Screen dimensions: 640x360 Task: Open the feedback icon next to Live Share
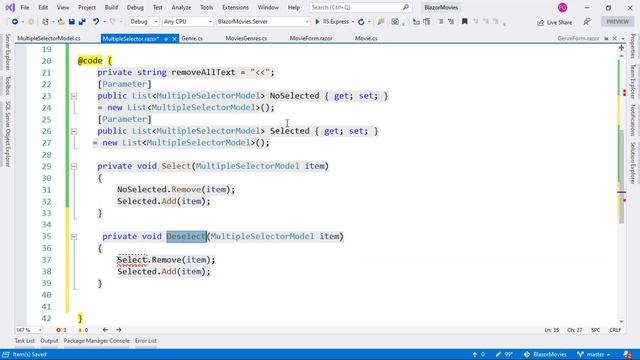tap(587, 22)
